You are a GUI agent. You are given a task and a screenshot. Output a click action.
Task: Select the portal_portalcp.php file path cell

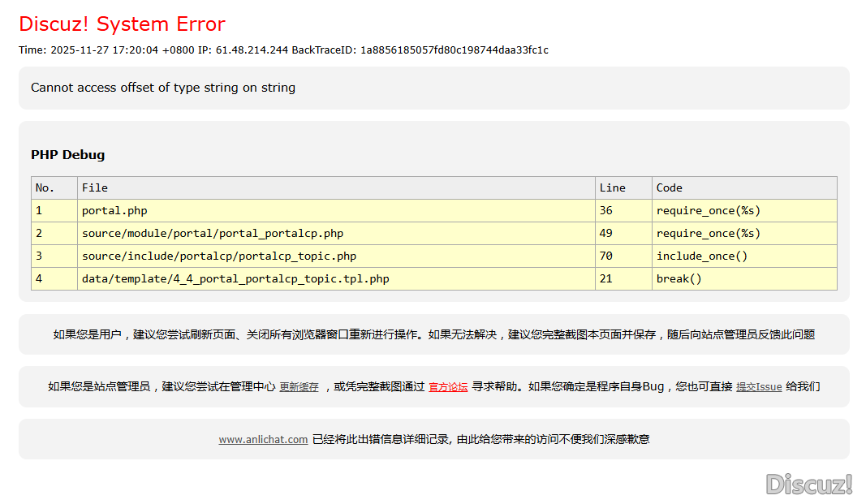tap(213, 233)
